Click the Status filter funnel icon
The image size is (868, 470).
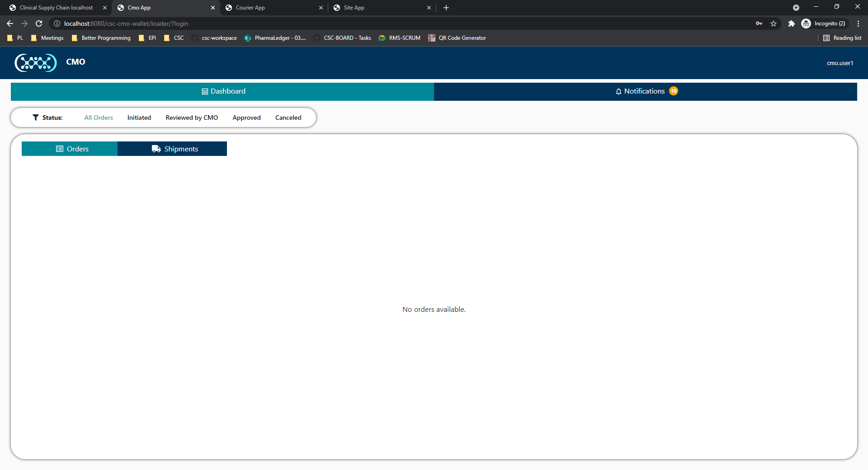[x=36, y=117]
